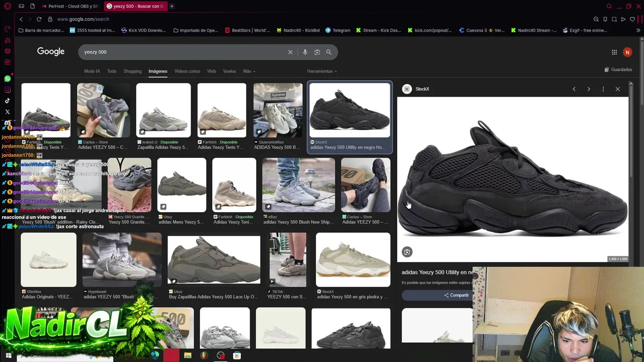This screenshot has height=362, width=644.
Task: Open WhatsApp in the Opera sidebar
Action: click(x=8, y=79)
